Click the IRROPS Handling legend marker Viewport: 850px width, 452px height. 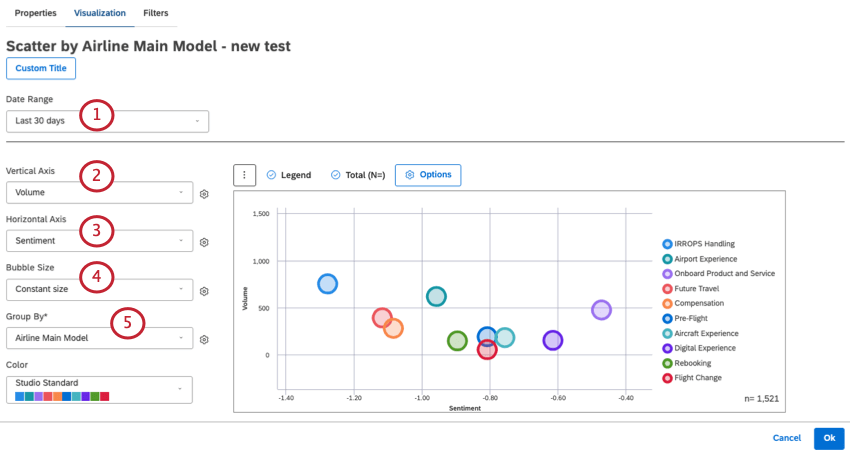click(x=667, y=244)
